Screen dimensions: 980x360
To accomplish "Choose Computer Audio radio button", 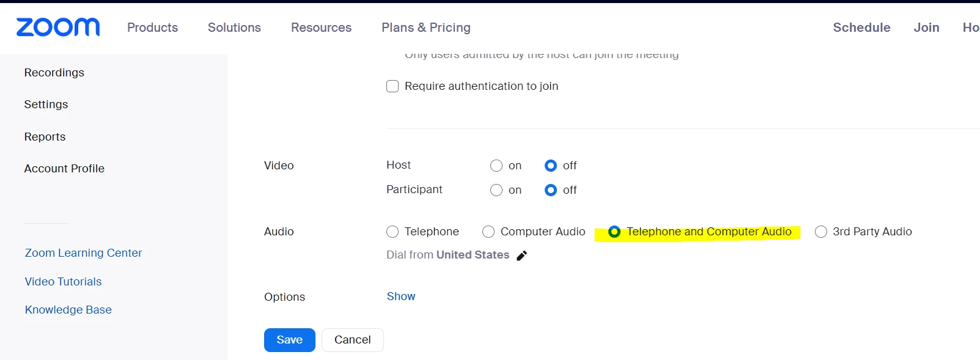I will (x=488, y=232).
